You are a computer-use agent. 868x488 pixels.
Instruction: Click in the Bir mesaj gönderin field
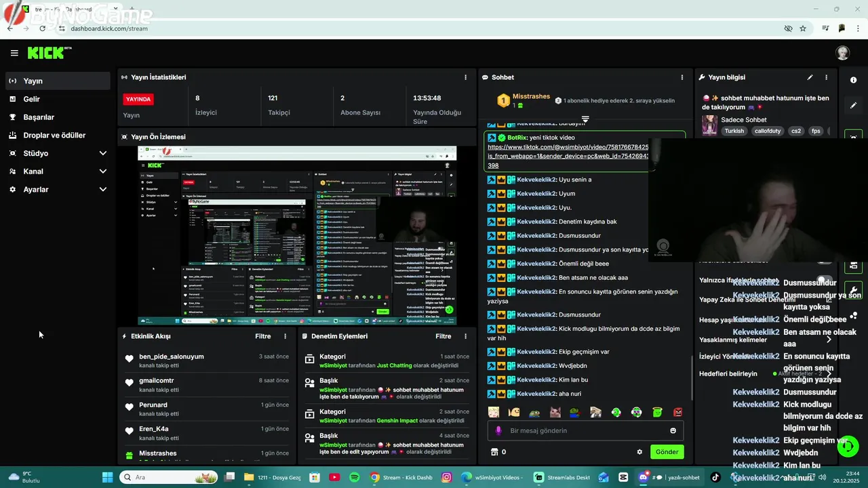(585, 430)
